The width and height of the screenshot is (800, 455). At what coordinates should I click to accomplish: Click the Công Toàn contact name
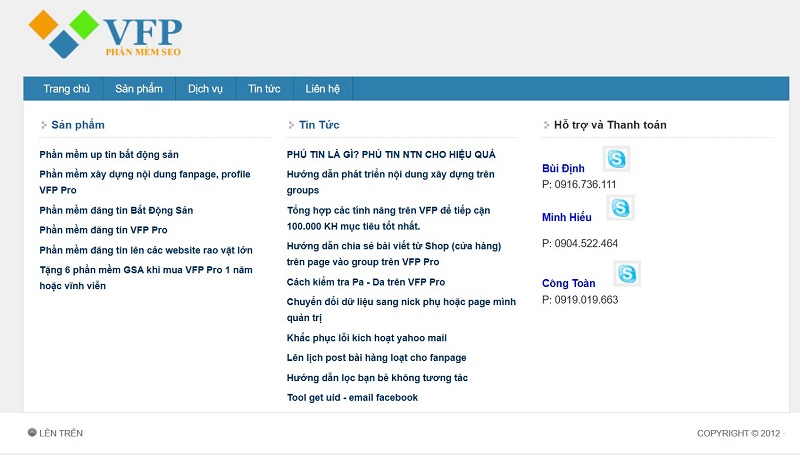click(x=569, y=283)
